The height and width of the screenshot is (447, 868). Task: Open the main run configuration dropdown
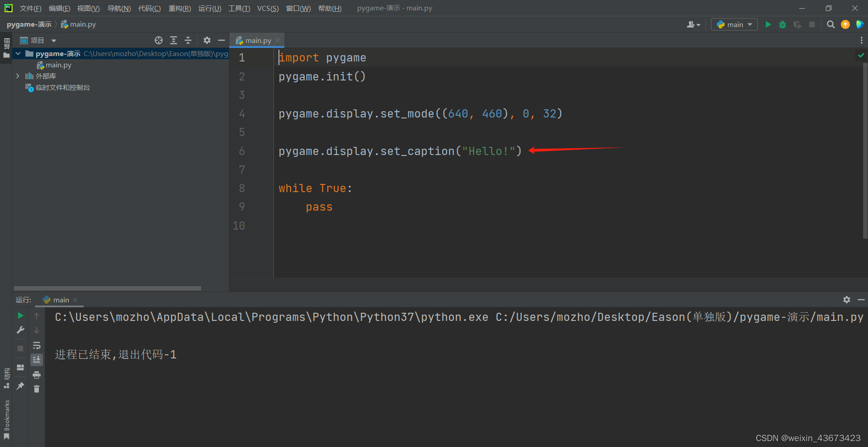[734, 24]
